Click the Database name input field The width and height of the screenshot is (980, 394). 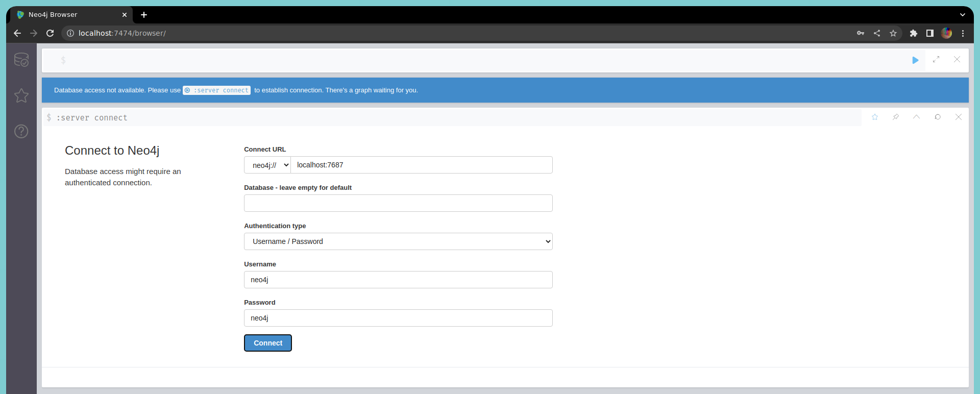tap(398, 203)
